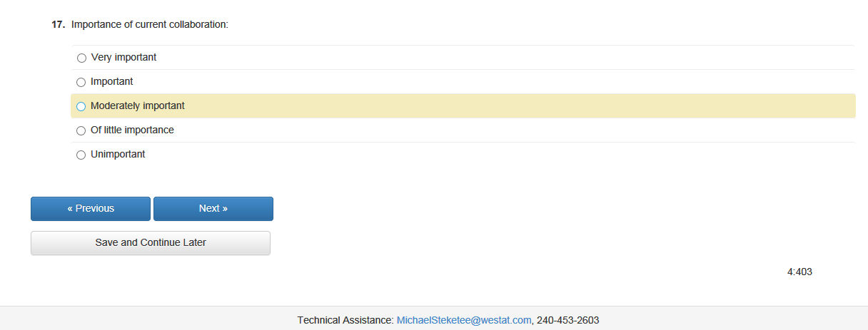Advance using the Next » button
Screen dimensions: 868x330
tap(213, 209)
